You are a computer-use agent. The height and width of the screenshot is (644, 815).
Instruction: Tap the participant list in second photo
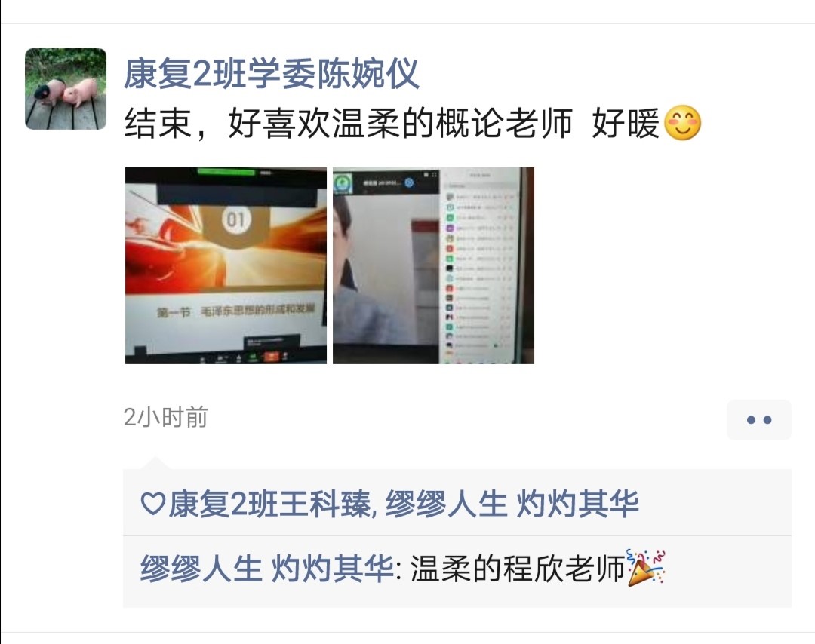click(x=480, y=268)
